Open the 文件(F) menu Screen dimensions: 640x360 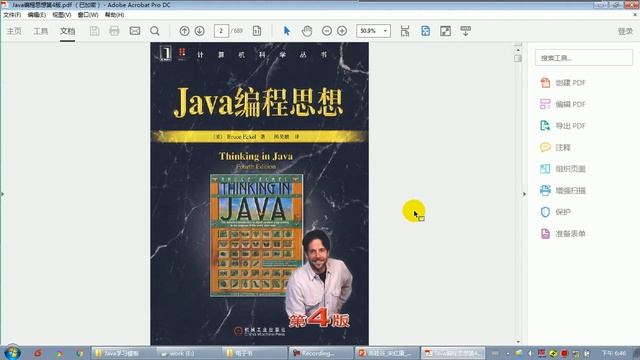click(12, 15)
